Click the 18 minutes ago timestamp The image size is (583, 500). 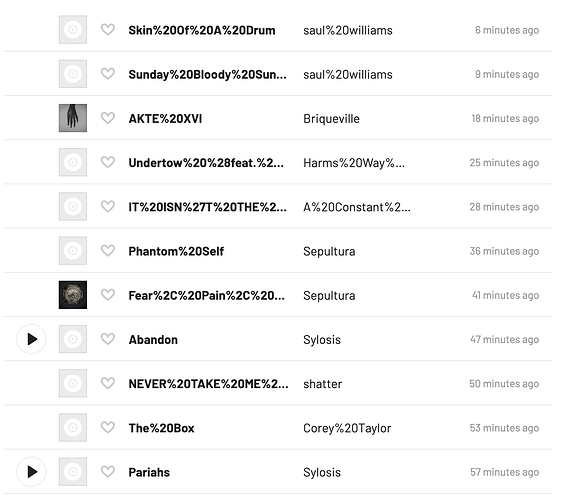point(505,119)
